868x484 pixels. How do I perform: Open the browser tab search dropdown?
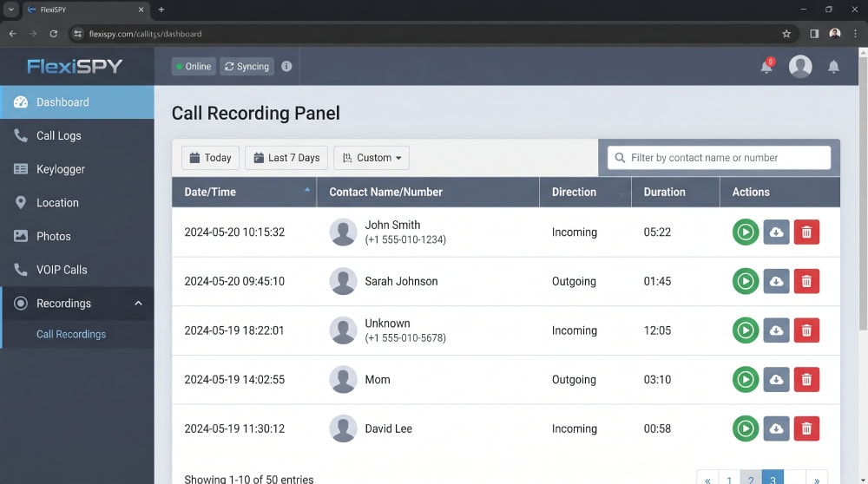click(10, 10)
